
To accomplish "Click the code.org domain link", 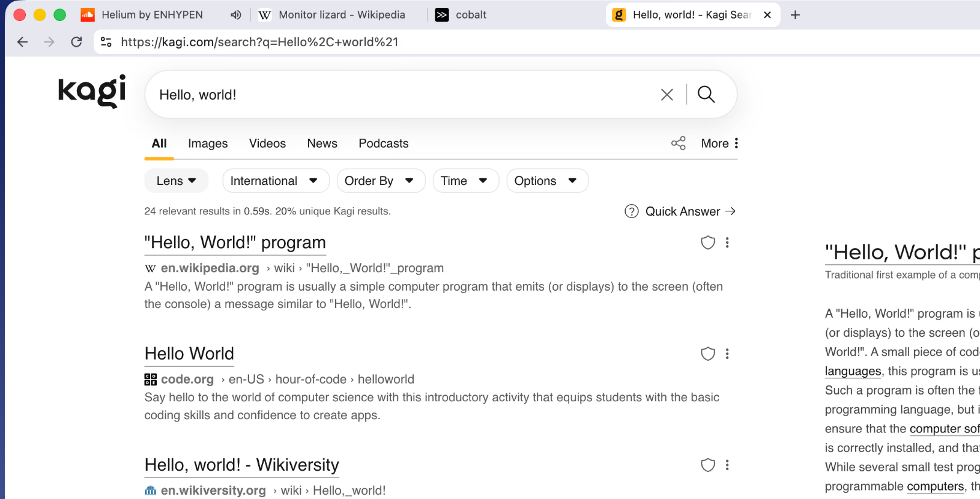I will coord(187,380).
